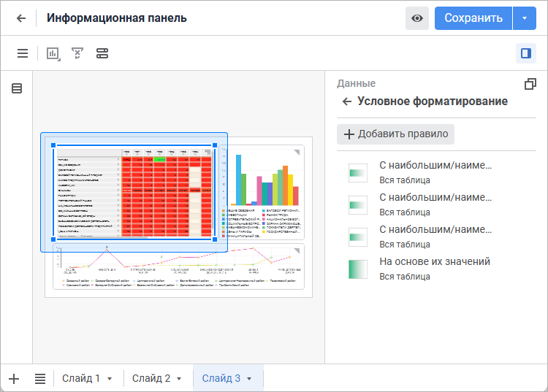This screenshot has height=392, width=548.
Task: Click the pop-out panel icon beside Данные
Action: tap(530, 84)
